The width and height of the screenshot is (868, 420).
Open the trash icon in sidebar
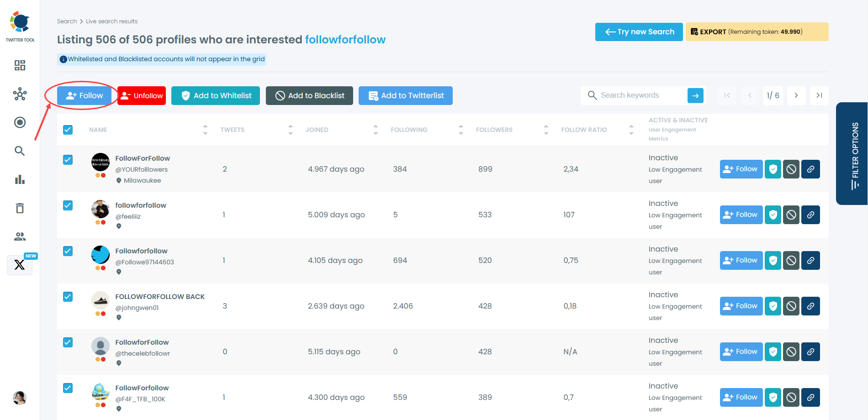(x=20, y=208)
